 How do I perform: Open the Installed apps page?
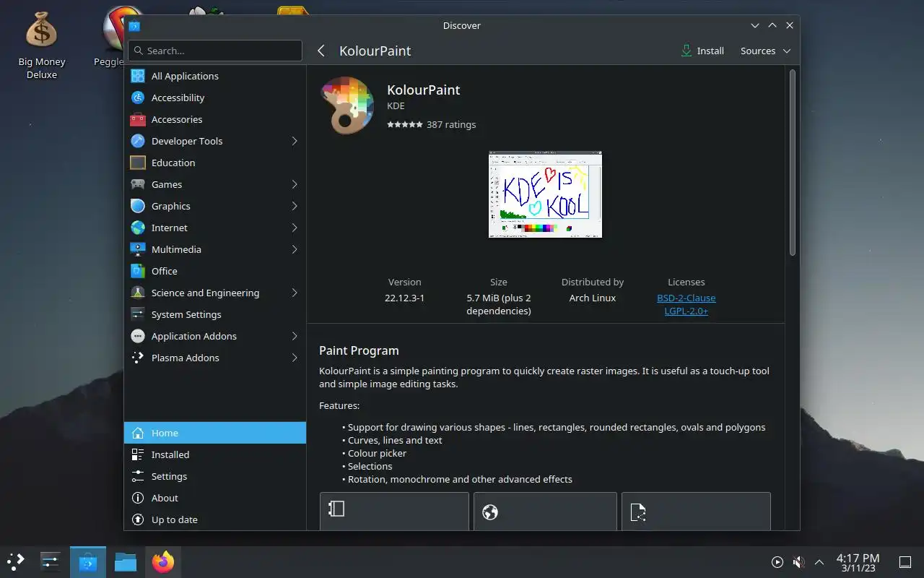(215, 454)
